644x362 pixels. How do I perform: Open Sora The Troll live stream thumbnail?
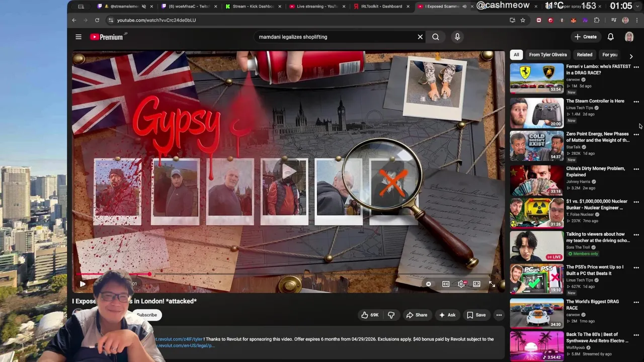pos(537,246)
